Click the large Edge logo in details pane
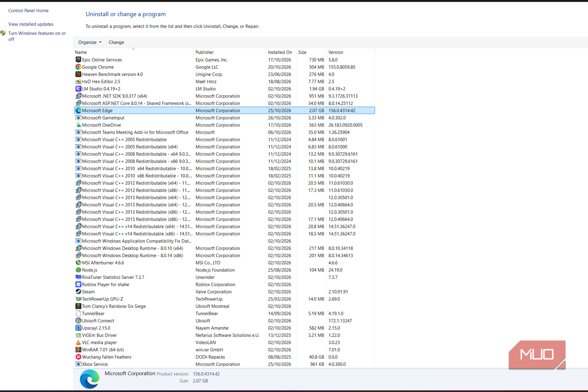The width and height of the screenshot is (588, 392). point(89,379)
